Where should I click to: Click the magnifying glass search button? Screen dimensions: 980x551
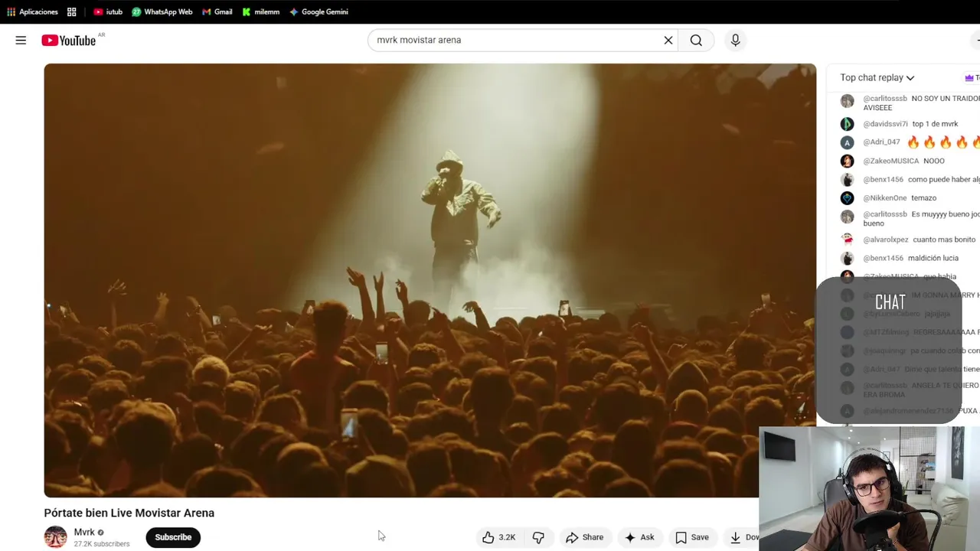coord(696,41)
